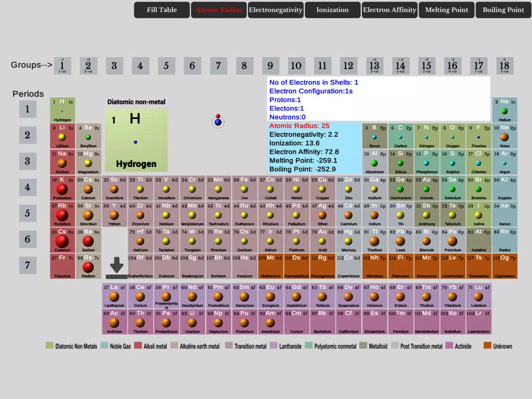Image resolution: width=532 pixels, height=399 pixels.
Task: Click the Melting Point: -259.1 value
Action: [x=303, y=161]
